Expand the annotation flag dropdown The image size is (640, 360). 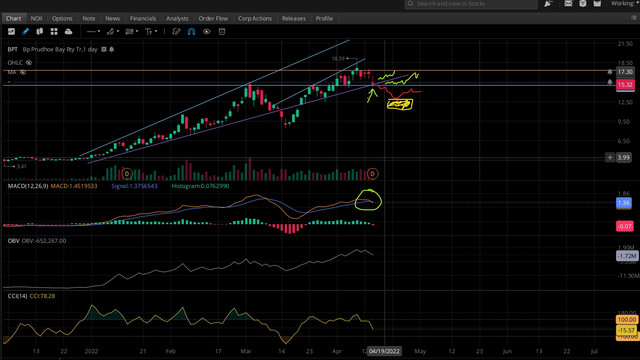click(131, 31)
